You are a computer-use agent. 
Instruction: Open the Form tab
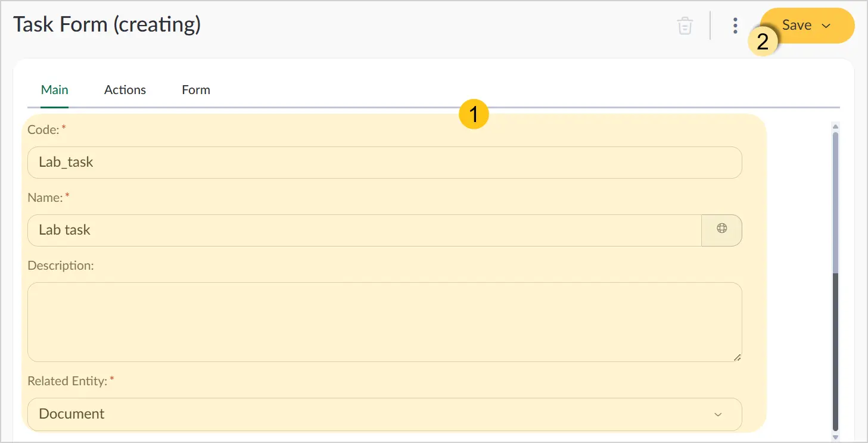coord(196,90)
